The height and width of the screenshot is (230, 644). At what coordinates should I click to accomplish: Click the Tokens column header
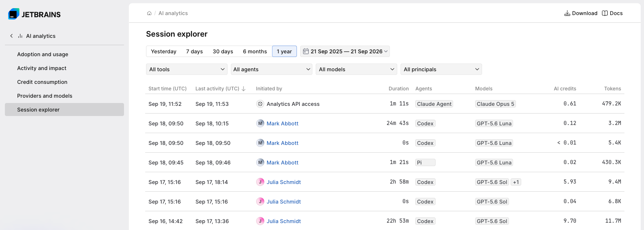(612, 88)
